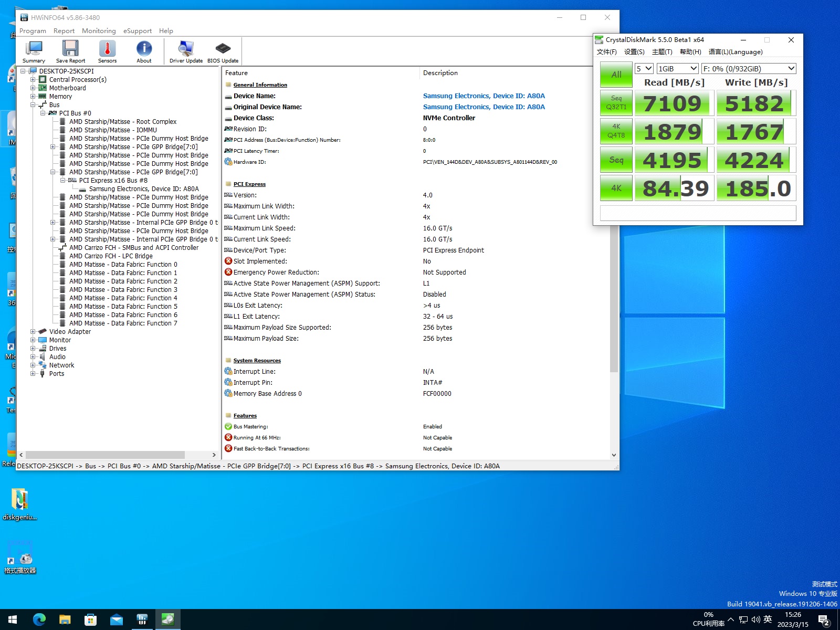Click the Feature column header
840x630 pixels.
321,73
